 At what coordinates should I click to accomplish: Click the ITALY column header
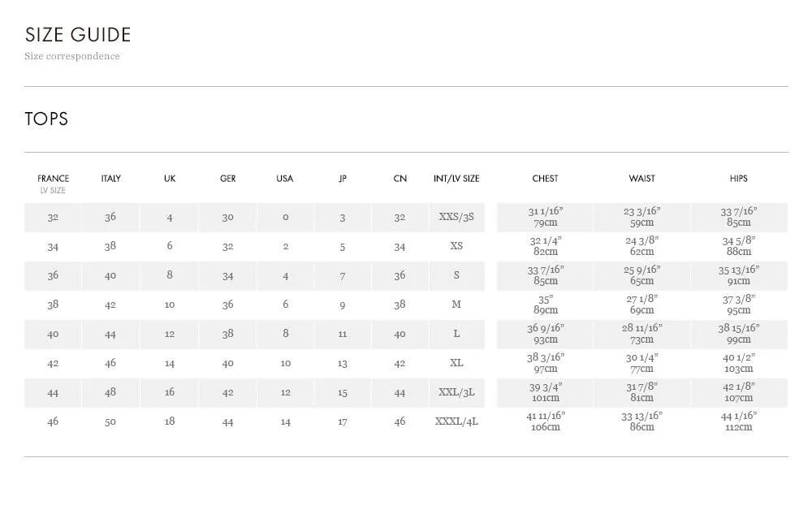pos(110,179)
